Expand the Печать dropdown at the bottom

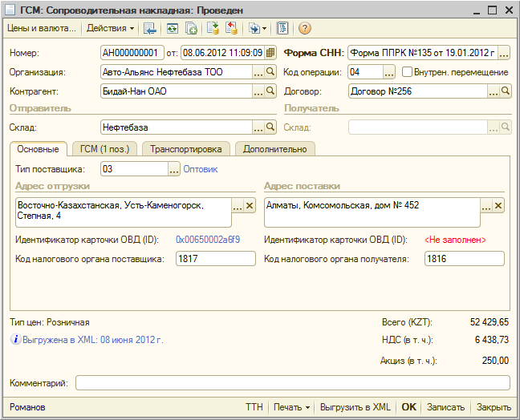291,407
